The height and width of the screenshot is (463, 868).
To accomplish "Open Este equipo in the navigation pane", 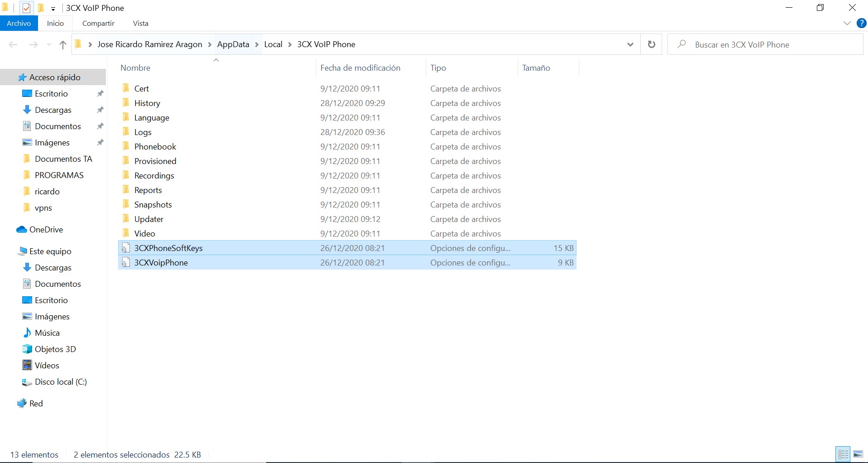I will tap(50, 251).
